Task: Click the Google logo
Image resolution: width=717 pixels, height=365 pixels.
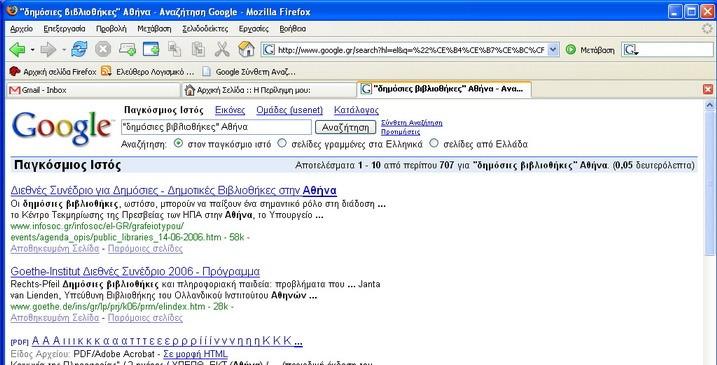Action: pyautogui.click(x=62, y=128)
